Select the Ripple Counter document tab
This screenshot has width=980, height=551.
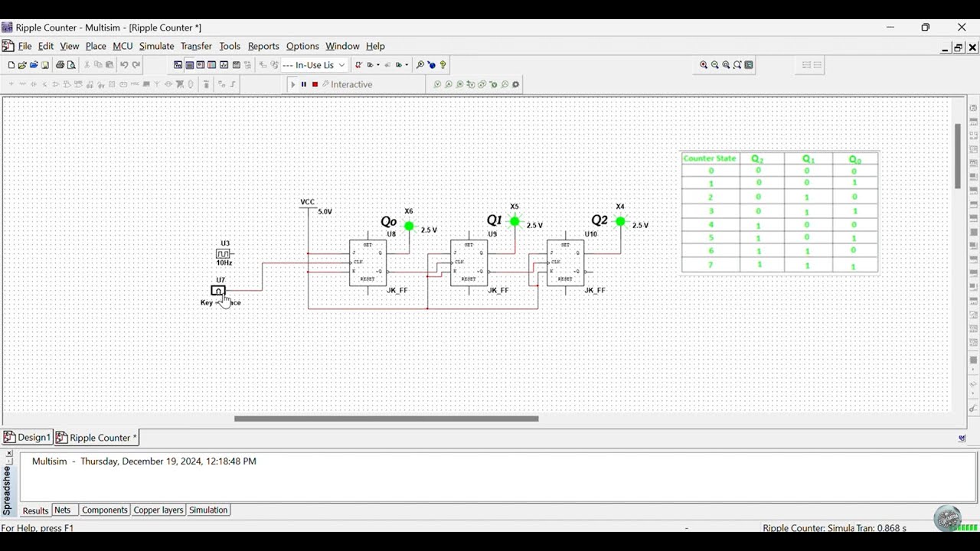pos(96,438)
